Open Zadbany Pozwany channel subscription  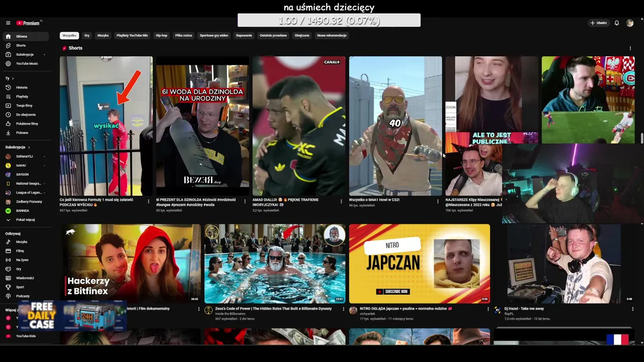25,202
